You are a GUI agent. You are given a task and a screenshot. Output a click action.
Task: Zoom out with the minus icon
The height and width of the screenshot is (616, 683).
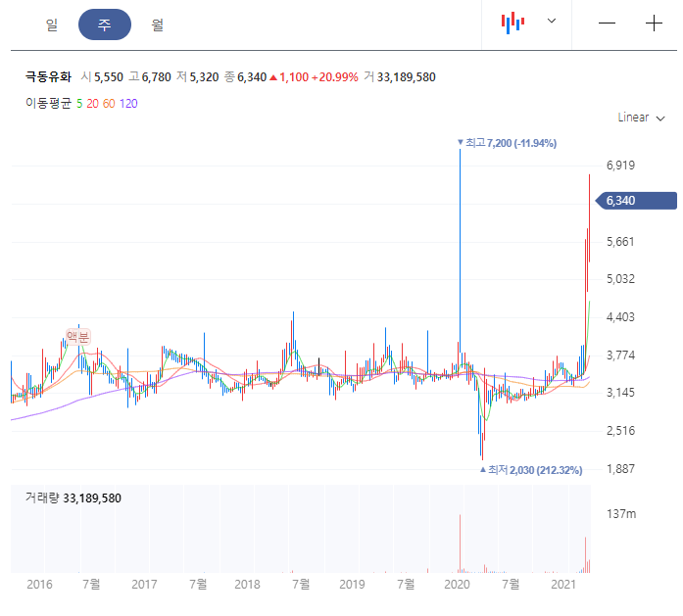coord(607,24)
